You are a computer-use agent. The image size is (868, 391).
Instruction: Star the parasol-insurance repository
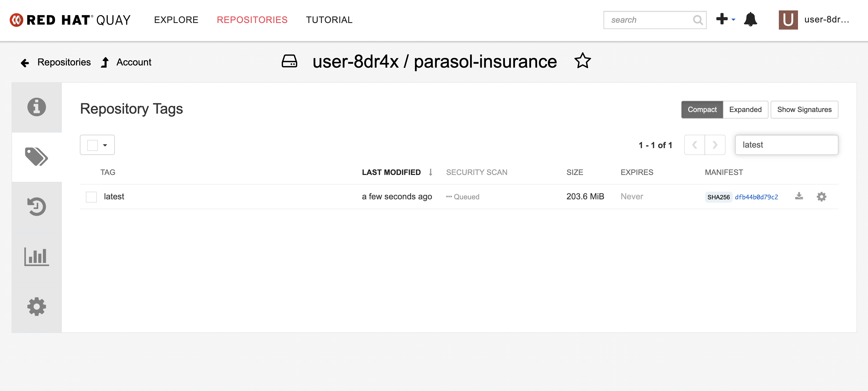pyautogui.click(x=582, y=61)
